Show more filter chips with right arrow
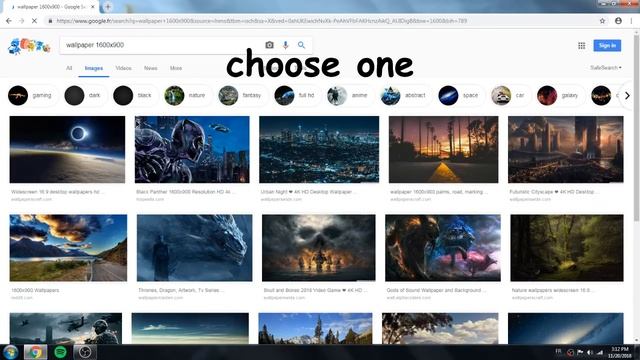Screen dimensions: 640x360 point(627,96)
